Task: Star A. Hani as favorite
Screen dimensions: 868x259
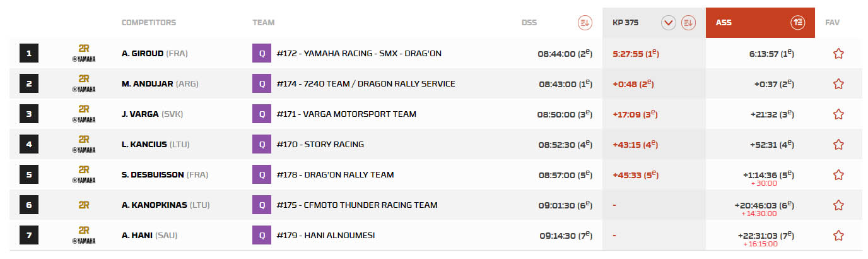Action: pyautogui.click(x=838, y=236)
